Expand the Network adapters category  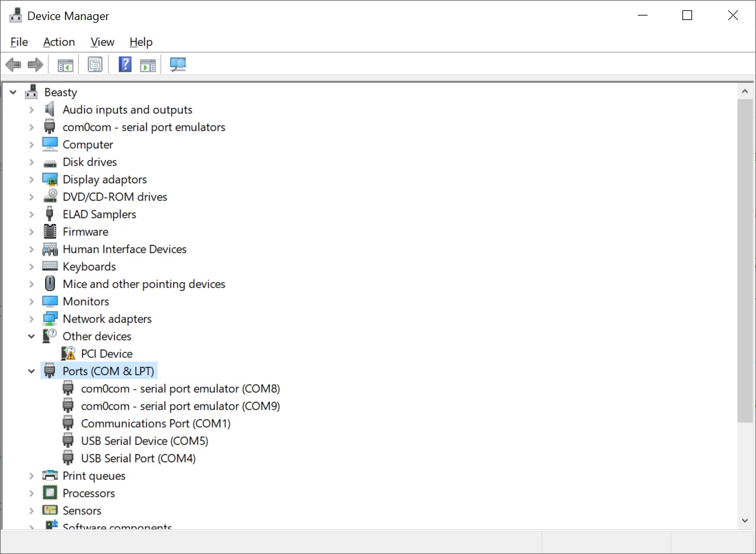click(31, 319)
